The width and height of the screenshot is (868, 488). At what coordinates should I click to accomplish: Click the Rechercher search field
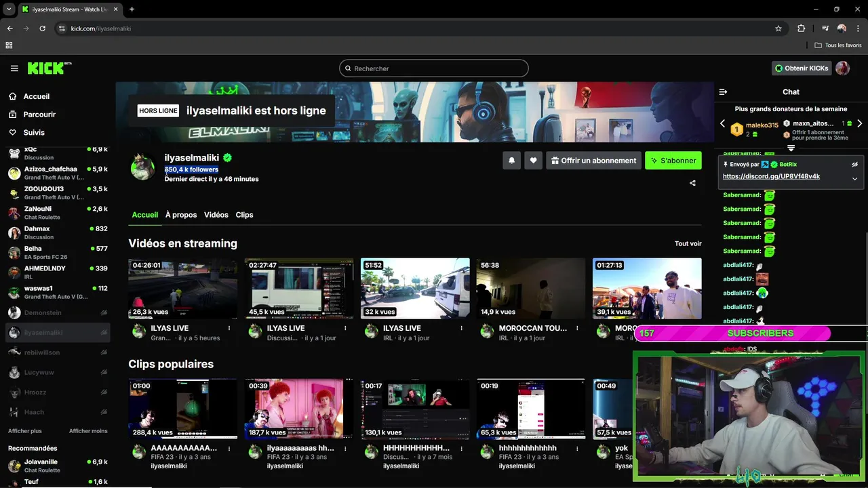click(434, 68)
